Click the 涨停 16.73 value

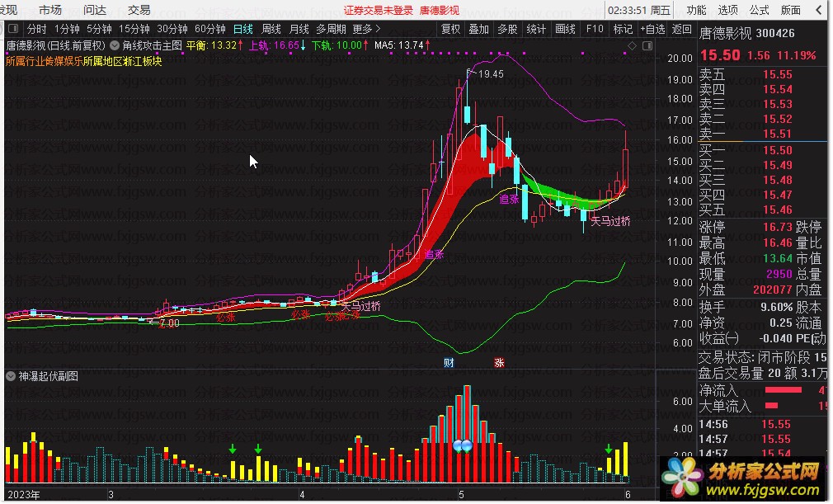(x=778, y=228)
